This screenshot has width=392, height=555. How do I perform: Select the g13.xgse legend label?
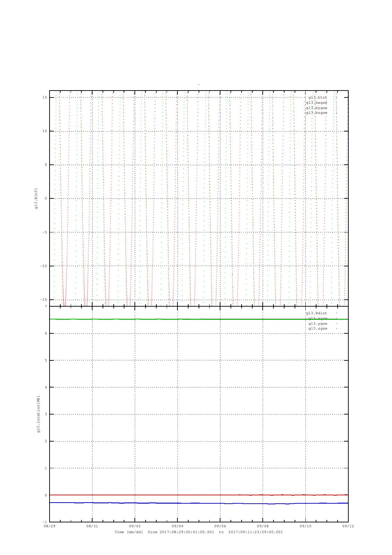tap(318, 318)
